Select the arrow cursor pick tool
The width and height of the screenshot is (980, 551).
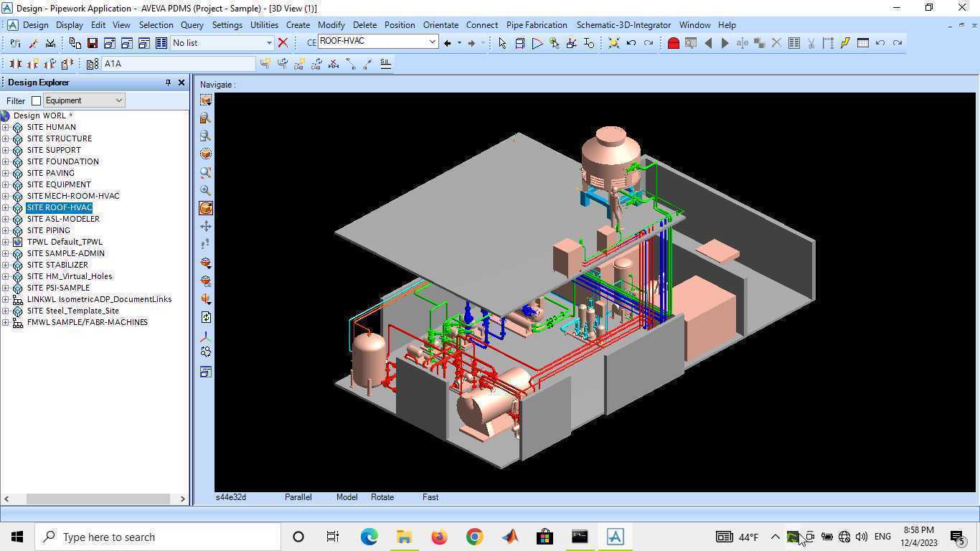click(x=502, y=43)
